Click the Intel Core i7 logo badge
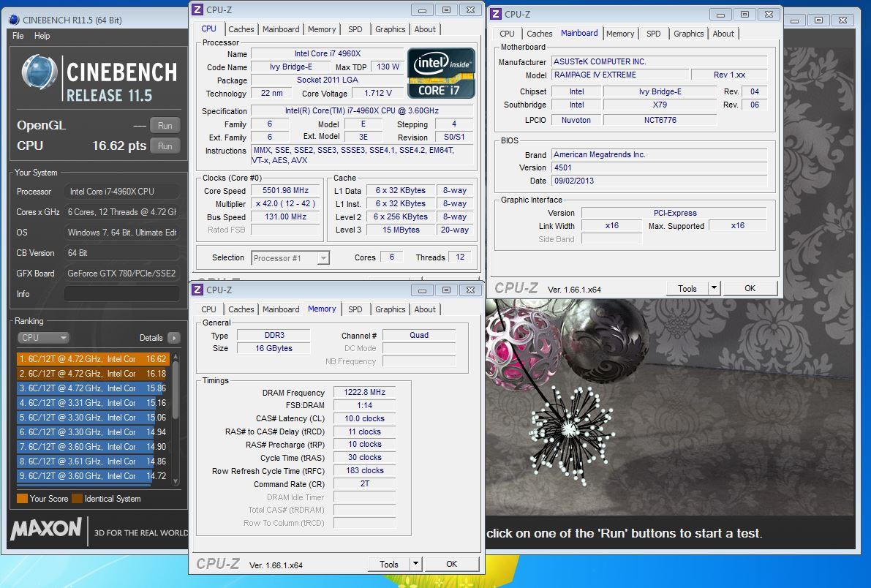Screen dimensions: 871x588 pos(441,73)
